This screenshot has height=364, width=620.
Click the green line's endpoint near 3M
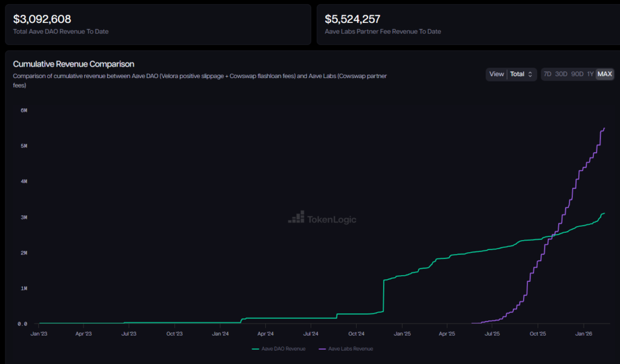coord(604,213)
